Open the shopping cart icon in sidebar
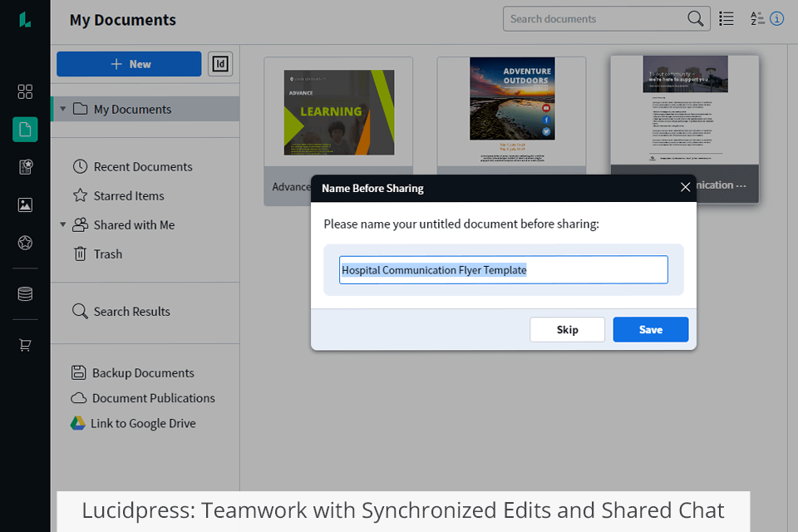This screenshot has height=532, width=798. (25, 345)
